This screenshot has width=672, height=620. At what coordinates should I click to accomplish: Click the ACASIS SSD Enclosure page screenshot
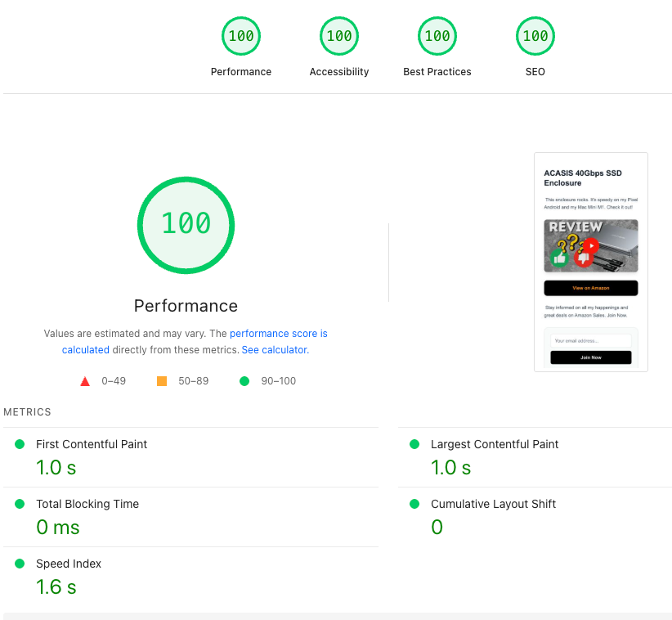click(591, 262)
